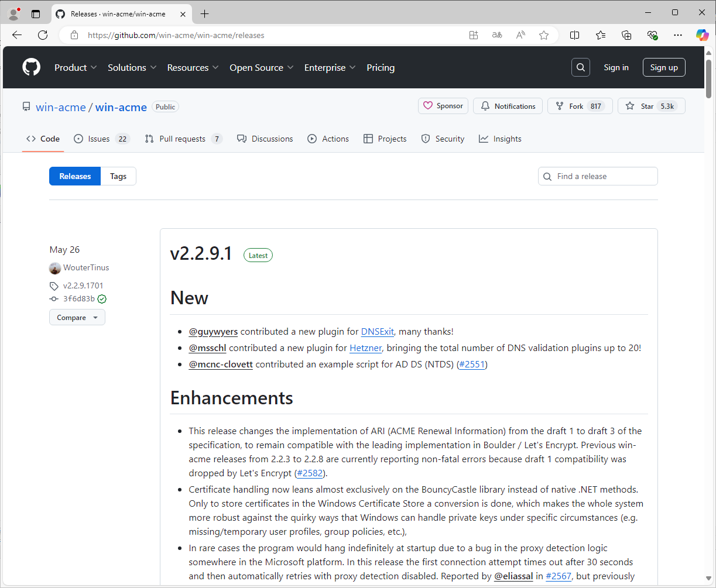Expand the Solutions menu
Image resolution: width=716 pixels, height=588 pixels.
pyautogui.click(x=132, y=68)
